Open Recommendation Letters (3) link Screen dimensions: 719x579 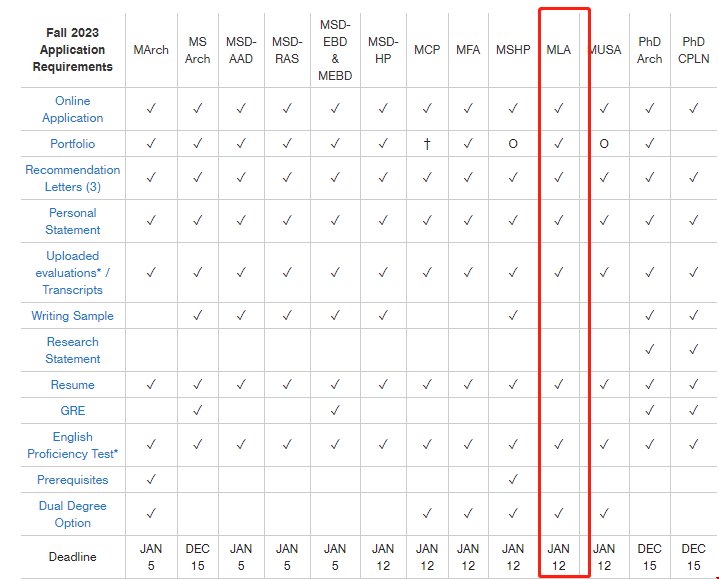click(x=72, y=178)
